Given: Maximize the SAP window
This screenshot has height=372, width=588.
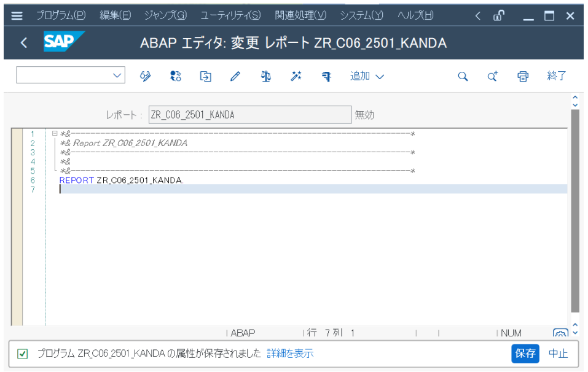Looking at the screenshot, I should [549, 16].
